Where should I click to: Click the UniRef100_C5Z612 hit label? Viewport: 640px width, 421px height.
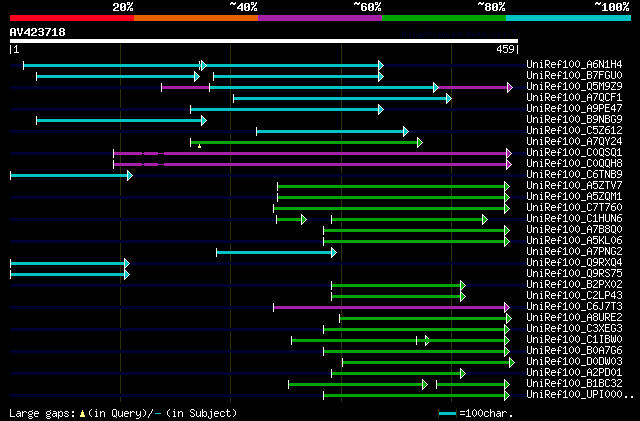(574, 131)
